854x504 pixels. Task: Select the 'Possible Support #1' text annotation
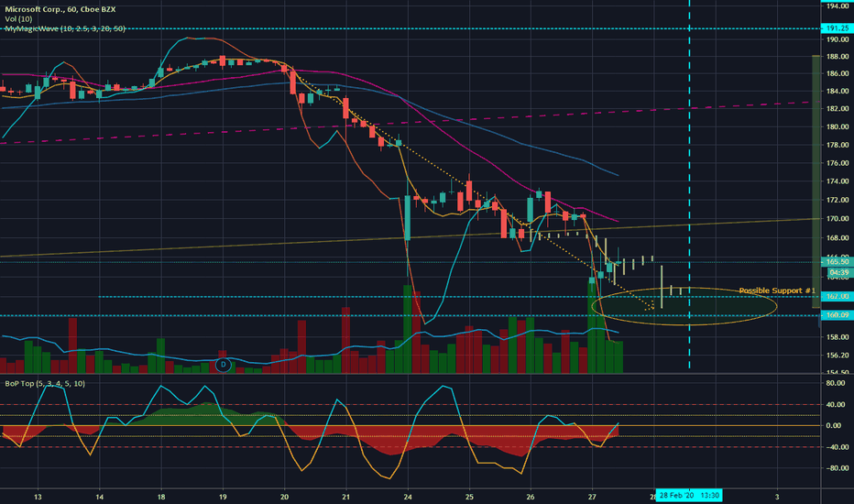(x=777, y=290)
